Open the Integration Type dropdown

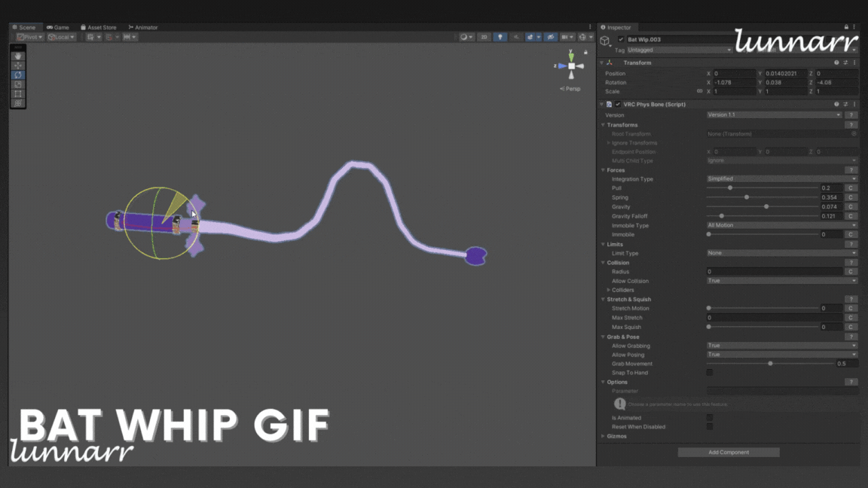pos(781,179)
